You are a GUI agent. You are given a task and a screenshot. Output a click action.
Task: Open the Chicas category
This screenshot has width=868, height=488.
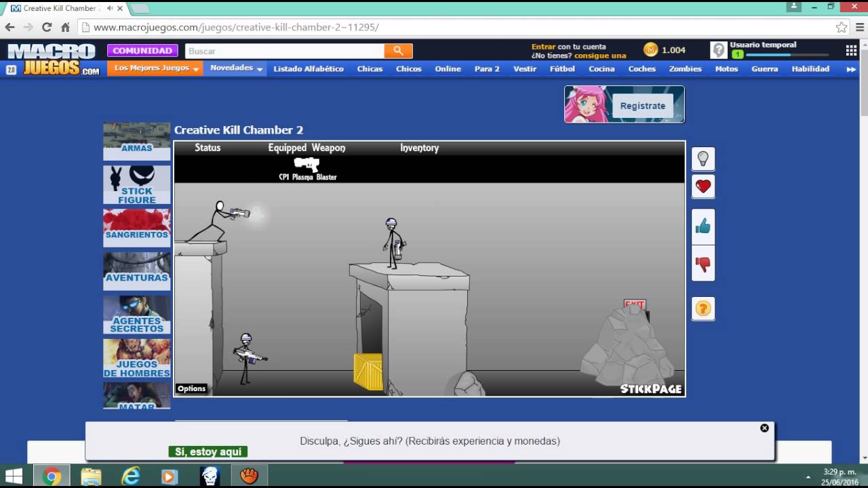[370, 68]
